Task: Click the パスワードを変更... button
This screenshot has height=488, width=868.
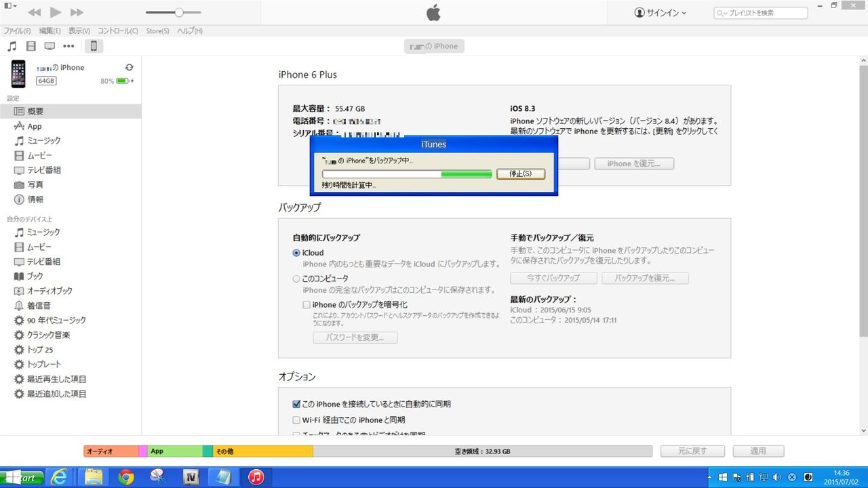Action: pos(355,338)
